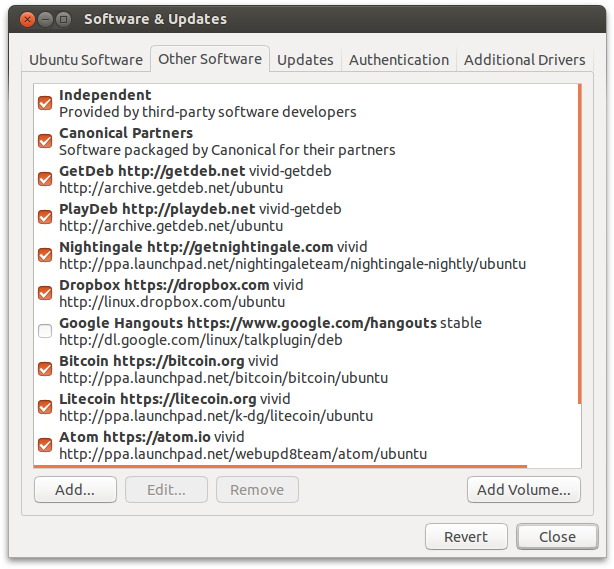Minimize the Software & Updates window

coord(45,19)
